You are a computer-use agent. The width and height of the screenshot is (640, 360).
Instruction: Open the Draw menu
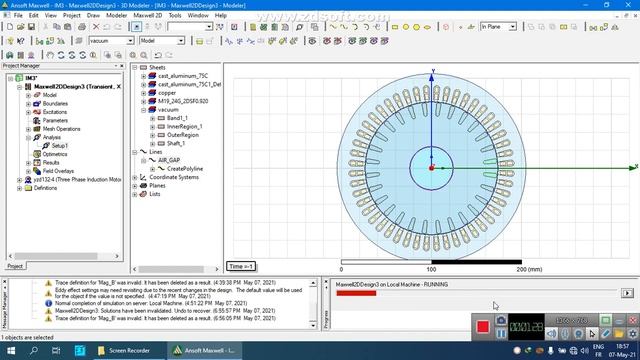point(93,16)
